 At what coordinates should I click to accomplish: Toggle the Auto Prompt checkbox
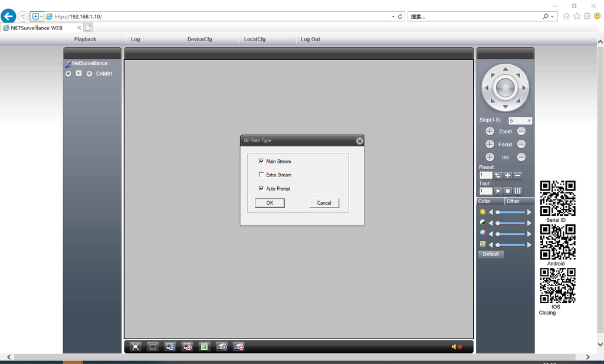click(261, 189)
